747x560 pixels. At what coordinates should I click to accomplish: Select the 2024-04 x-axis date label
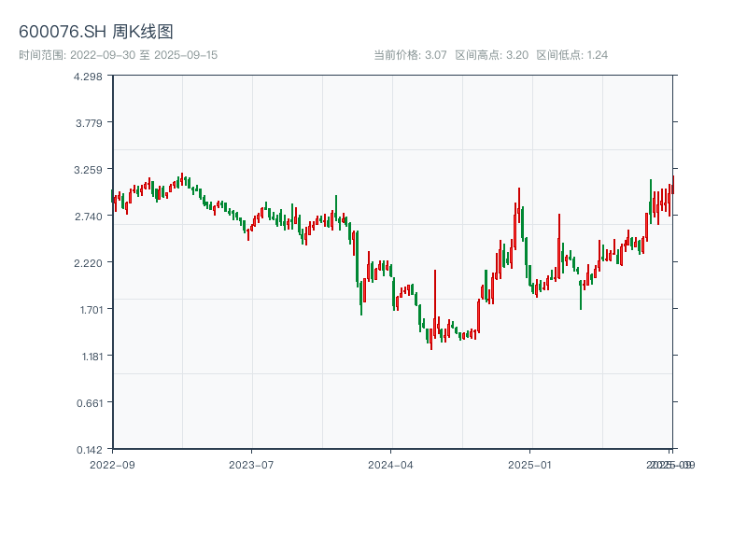click(x=391, y=464)
